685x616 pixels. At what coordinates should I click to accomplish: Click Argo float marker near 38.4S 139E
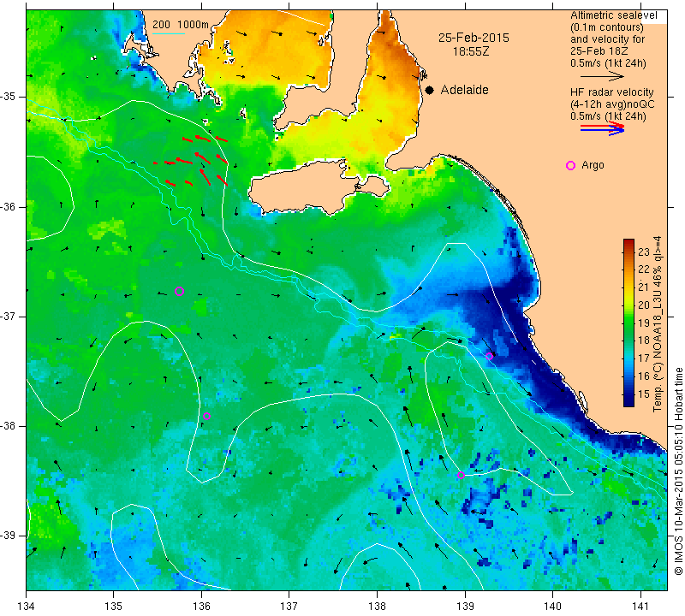461,476
